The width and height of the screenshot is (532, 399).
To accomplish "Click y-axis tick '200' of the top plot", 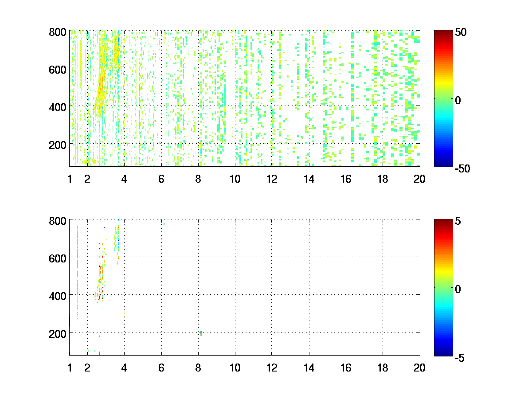I will [58, 145].
